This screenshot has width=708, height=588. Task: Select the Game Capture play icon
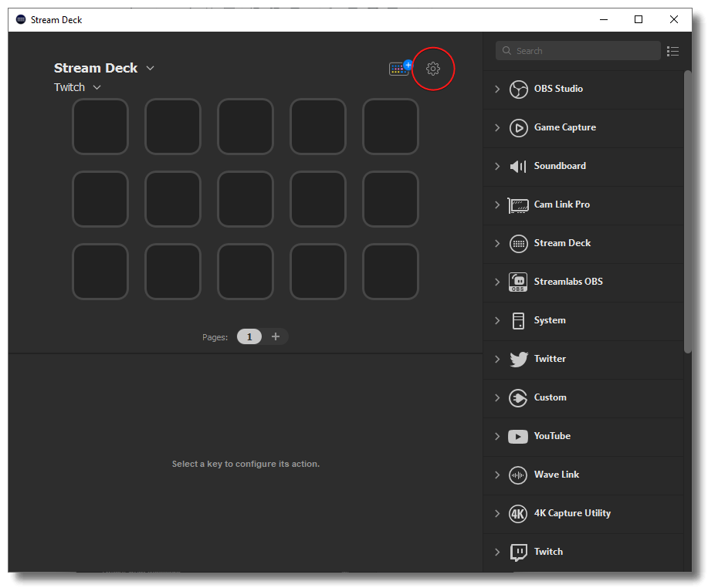pyautogui.click(x=518, y=127)
